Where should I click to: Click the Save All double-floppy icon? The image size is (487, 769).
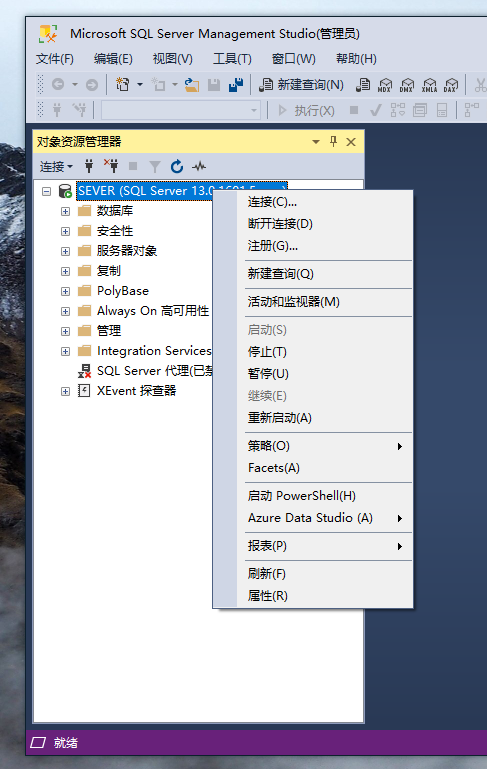tap(236, 84)
